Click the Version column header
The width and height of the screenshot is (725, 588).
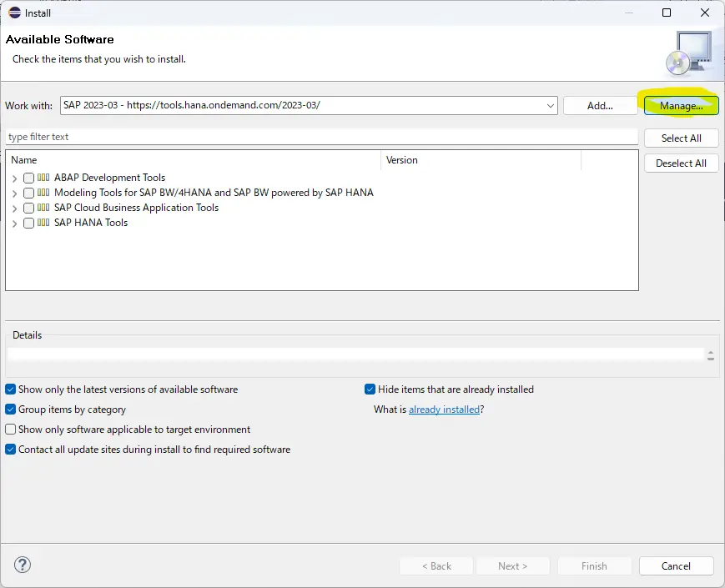pos(481,160)
